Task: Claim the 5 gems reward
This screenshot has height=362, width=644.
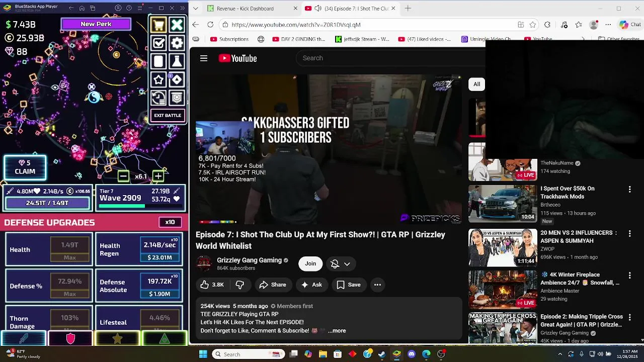Action: pyautogui.click(x=25, y=167)
